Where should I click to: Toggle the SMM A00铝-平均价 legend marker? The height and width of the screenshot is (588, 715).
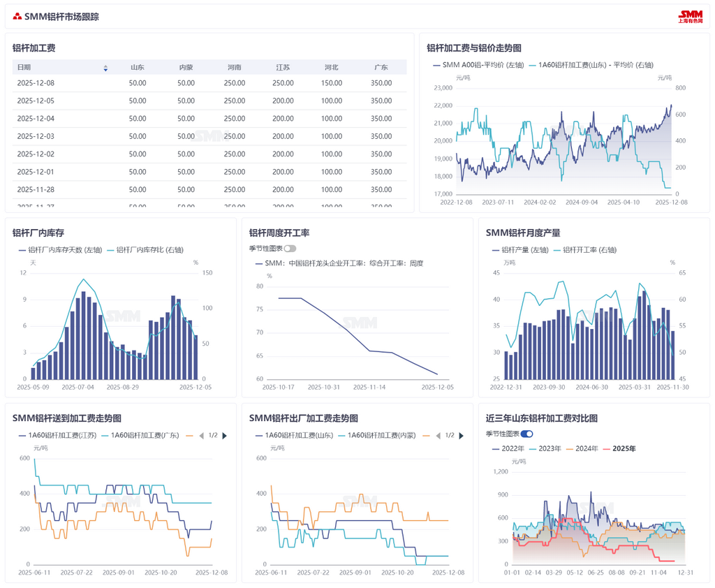(x=436, y=65)
